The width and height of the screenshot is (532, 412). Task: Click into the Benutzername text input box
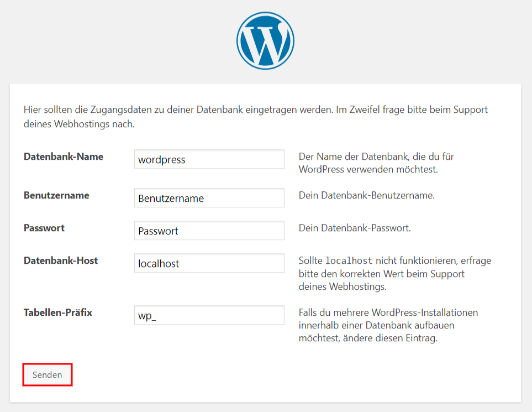click(209, 198)
